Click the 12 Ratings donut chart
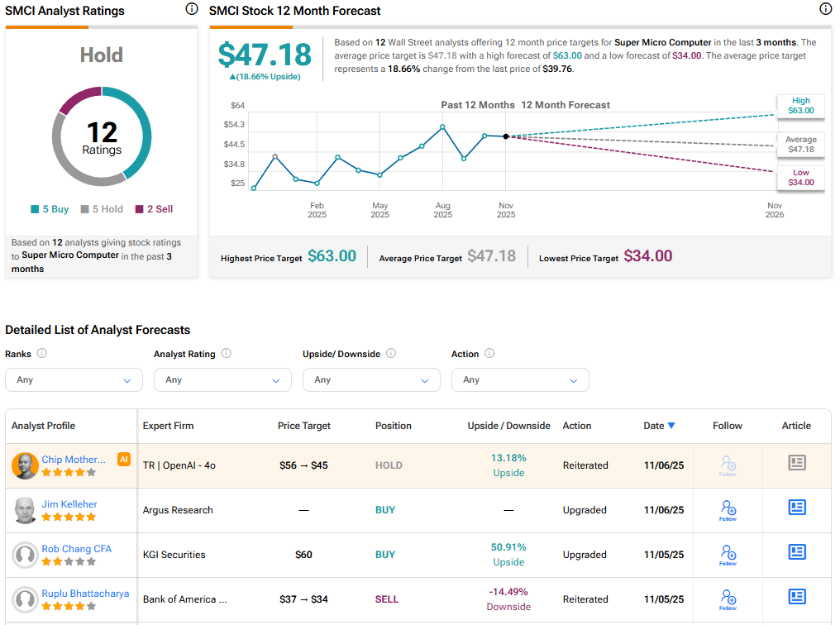This screenshot has width=840, height=625. click(x=102, y=136)
